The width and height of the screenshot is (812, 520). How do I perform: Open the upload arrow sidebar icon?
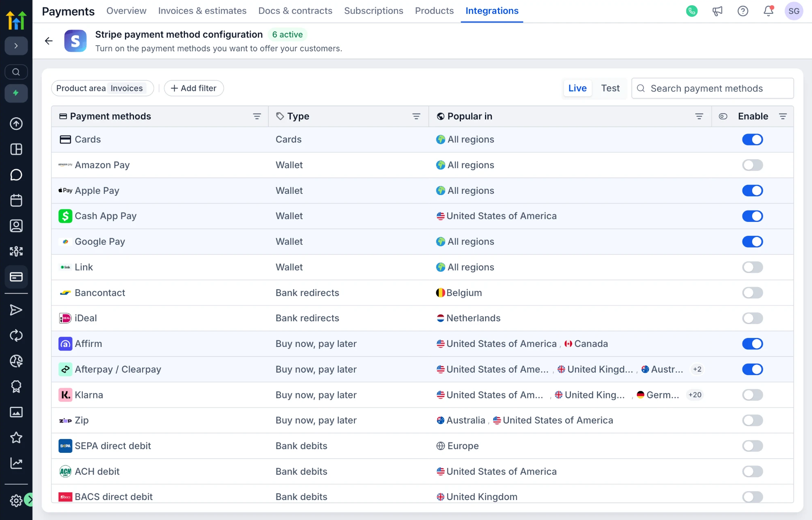click(x=16, y=124)
